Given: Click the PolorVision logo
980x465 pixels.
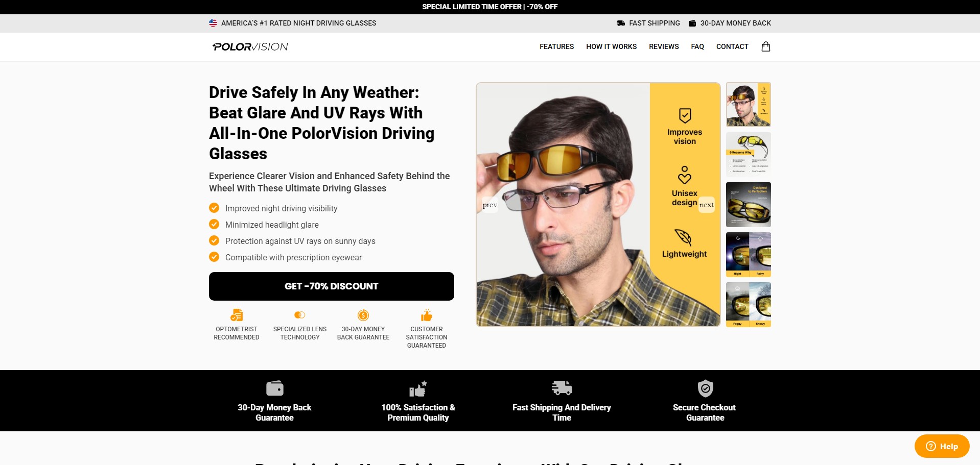Looking at the screenshot, I should click(x=250, y=47).
